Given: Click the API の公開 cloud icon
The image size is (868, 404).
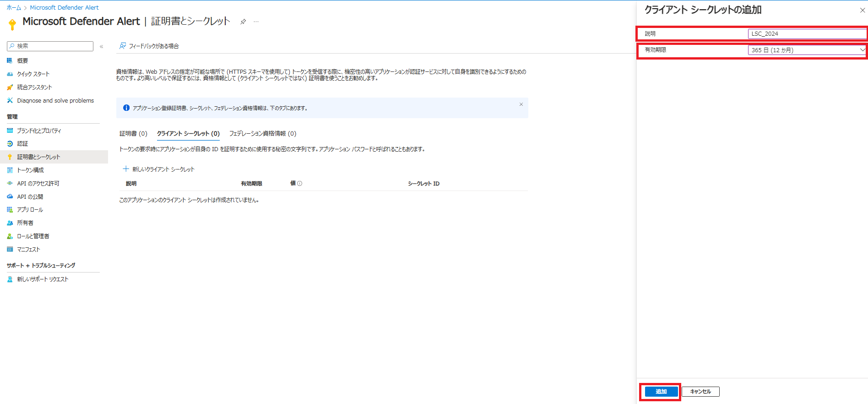Looking at the screenshot, I should pos(10,197).
